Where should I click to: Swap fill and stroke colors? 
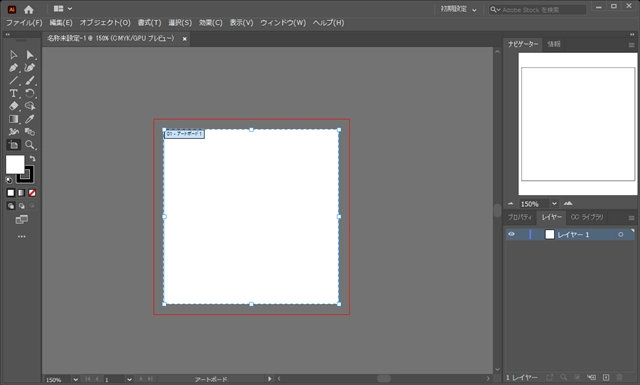[33, 158]
